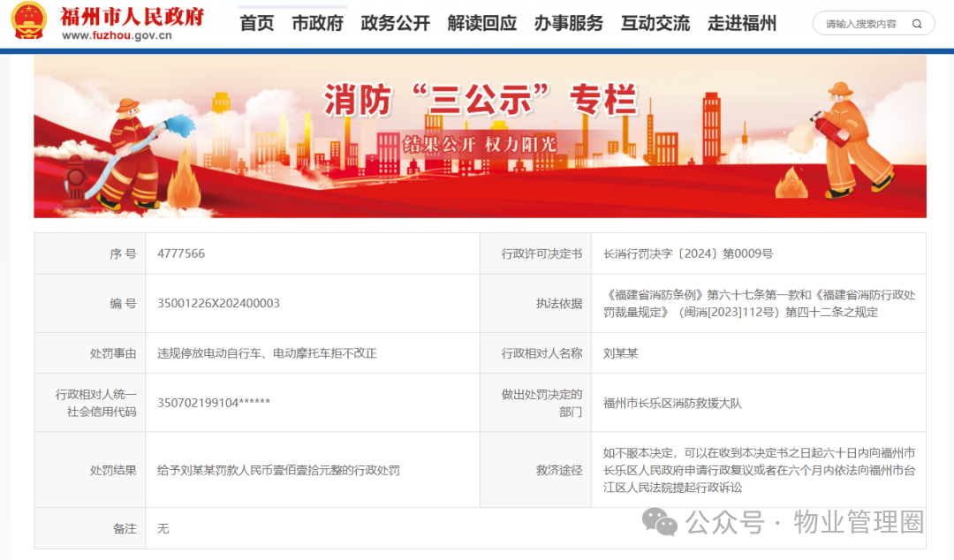Screen dimensions: 954x560
Task: Click the national emblem logo
Action: (29, 21)
